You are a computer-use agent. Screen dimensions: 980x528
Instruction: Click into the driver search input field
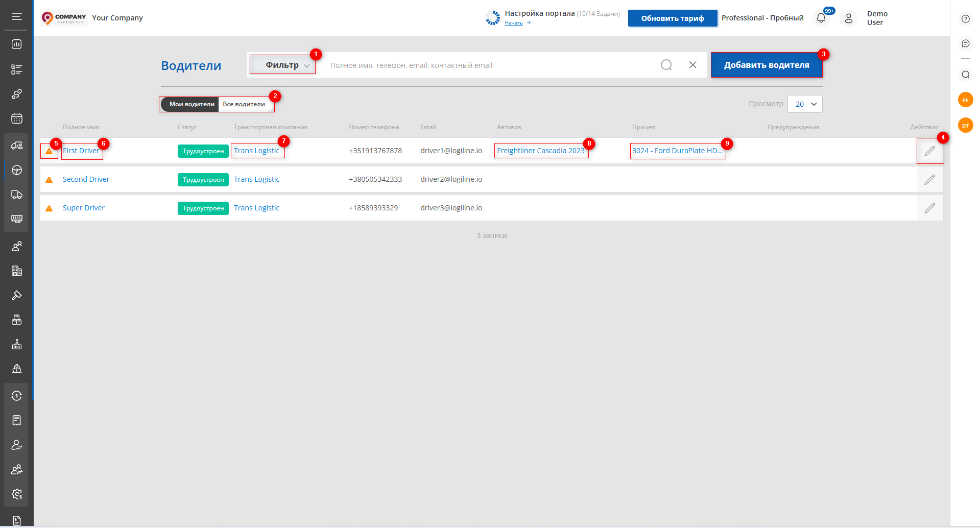485,65
